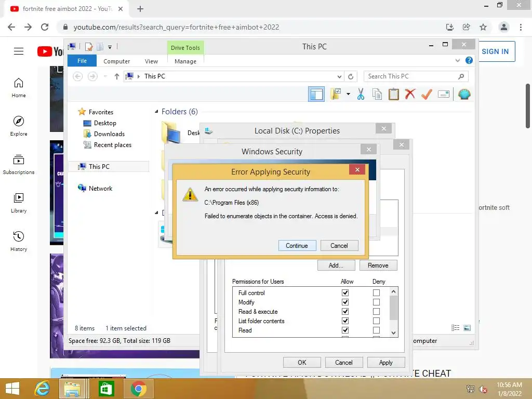Image resolution: width=532 pixels, height=399 pixels.
Task: Open YouTube Subscriptions in sidebar
Action: pos(19,165)
